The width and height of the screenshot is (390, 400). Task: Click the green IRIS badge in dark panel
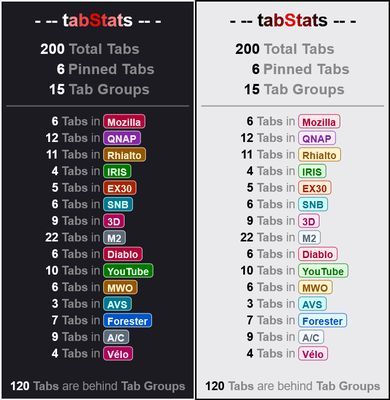[117, 172]
